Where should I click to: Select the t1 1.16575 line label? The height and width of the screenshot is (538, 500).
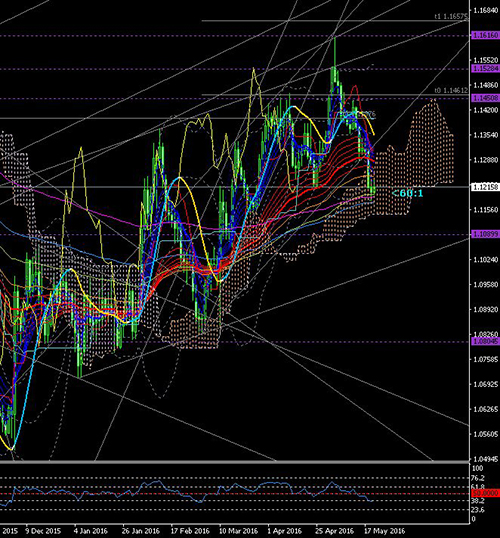point(451,16)
